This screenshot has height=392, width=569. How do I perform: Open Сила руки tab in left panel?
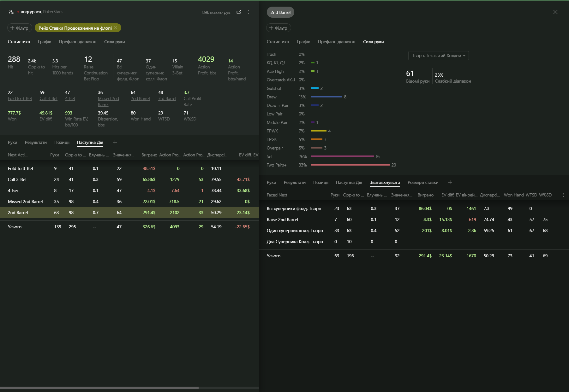pyautogui.click(x=114, y=42)
